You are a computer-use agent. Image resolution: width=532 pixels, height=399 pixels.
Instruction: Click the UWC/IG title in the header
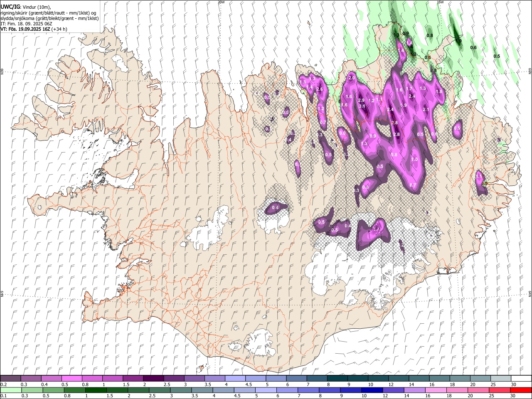tap(10, 7)
